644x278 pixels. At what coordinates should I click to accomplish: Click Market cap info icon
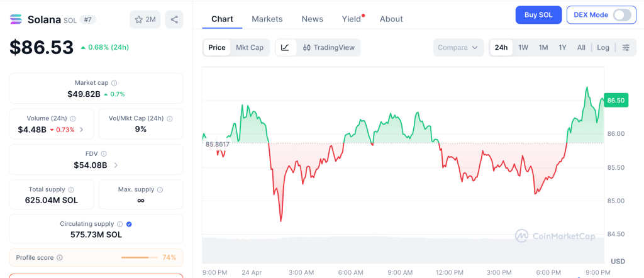pyautogui.click(x=114, y=83)
